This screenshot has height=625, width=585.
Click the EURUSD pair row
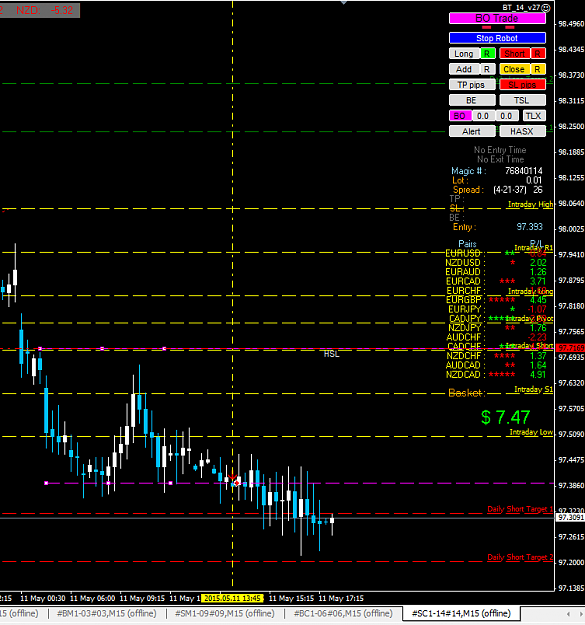(496, 253)
